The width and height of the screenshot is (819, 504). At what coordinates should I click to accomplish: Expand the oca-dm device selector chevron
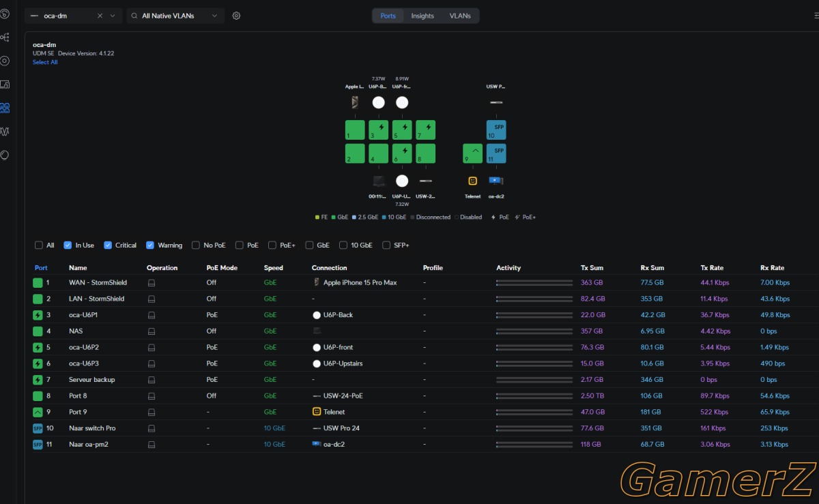[x=113, y=16]
